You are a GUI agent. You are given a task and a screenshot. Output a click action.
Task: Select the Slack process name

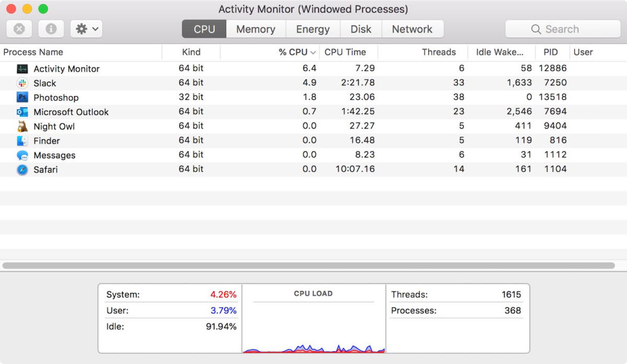coord(45,83)
